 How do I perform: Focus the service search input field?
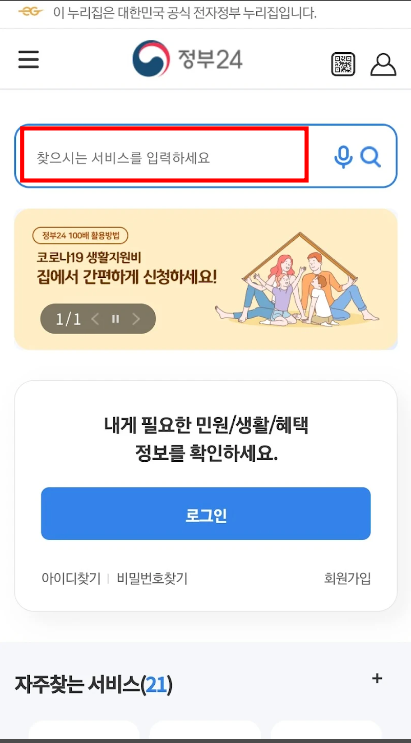164,154
